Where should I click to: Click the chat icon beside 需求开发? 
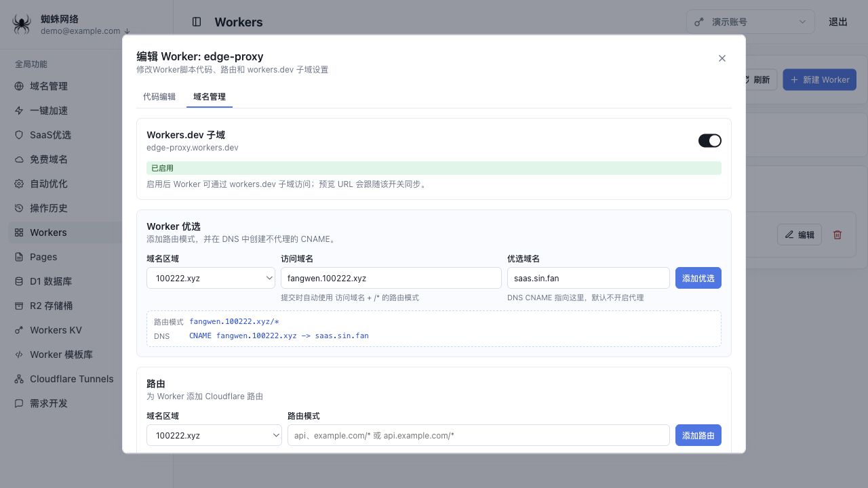point(19,403)
